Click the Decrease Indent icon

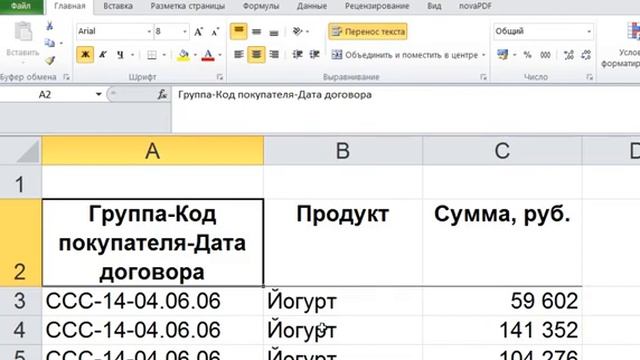(x=297, y=55)
